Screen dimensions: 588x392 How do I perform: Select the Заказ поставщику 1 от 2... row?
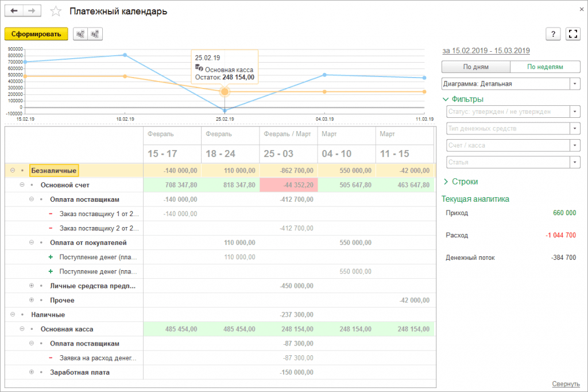point(99,214)
